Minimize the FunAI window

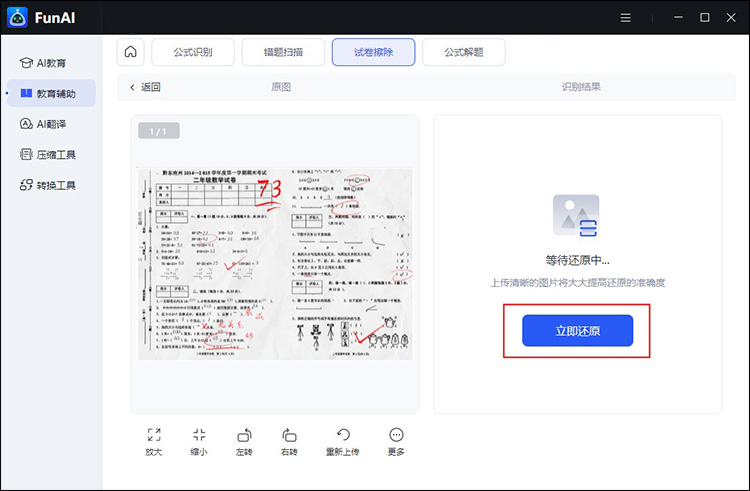[x=678, y=18]
